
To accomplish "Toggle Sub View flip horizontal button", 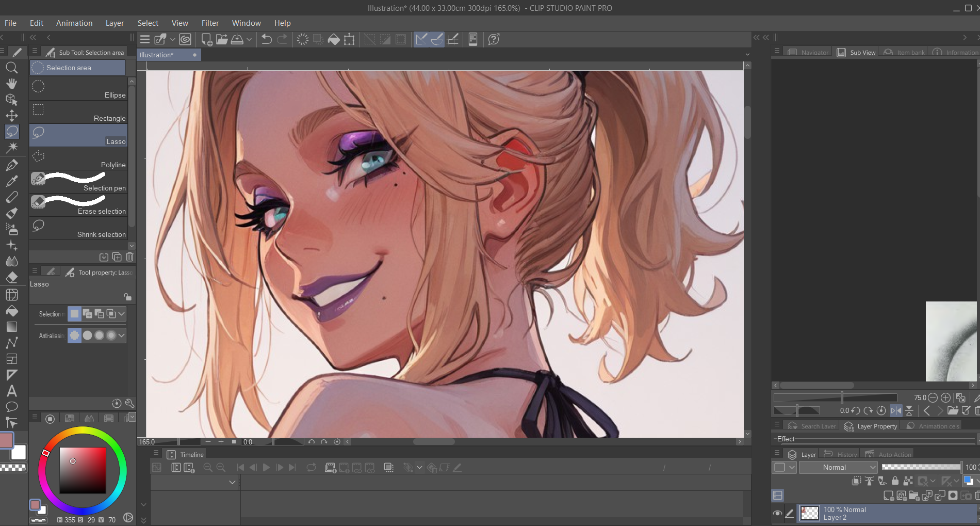I will click(x=896, y=411).
